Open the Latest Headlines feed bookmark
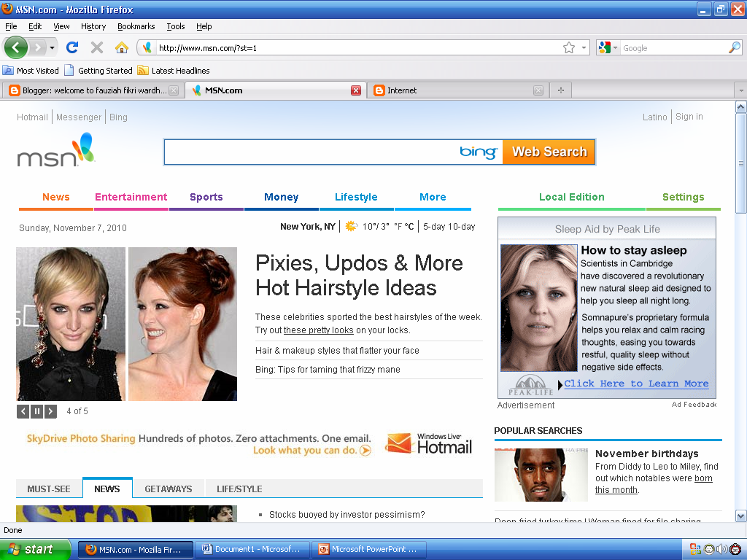The width and height of the screenshot is (747, 560). click(174, 71)
